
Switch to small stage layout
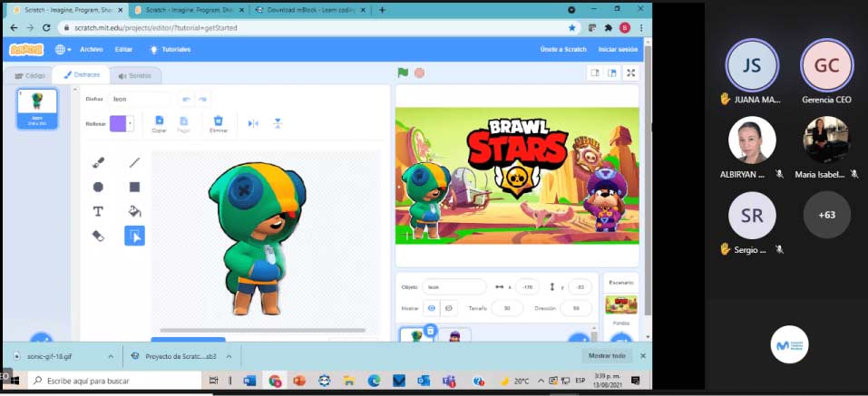click(595, 72)
